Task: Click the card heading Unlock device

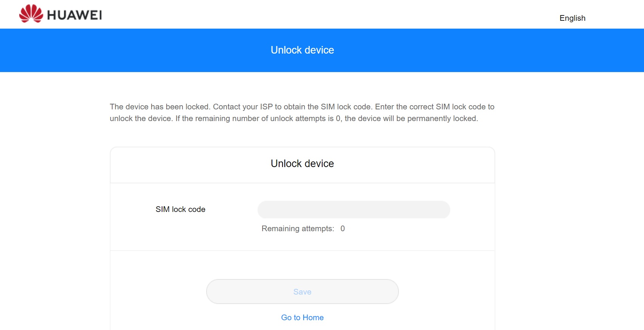Action: click(x=302, y=164)
